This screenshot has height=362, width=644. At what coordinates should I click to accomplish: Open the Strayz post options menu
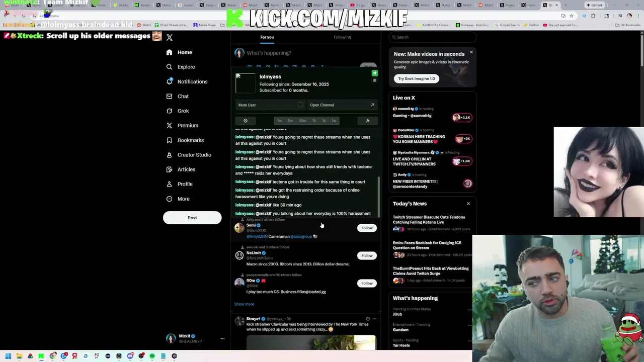[x=374, y=319]
